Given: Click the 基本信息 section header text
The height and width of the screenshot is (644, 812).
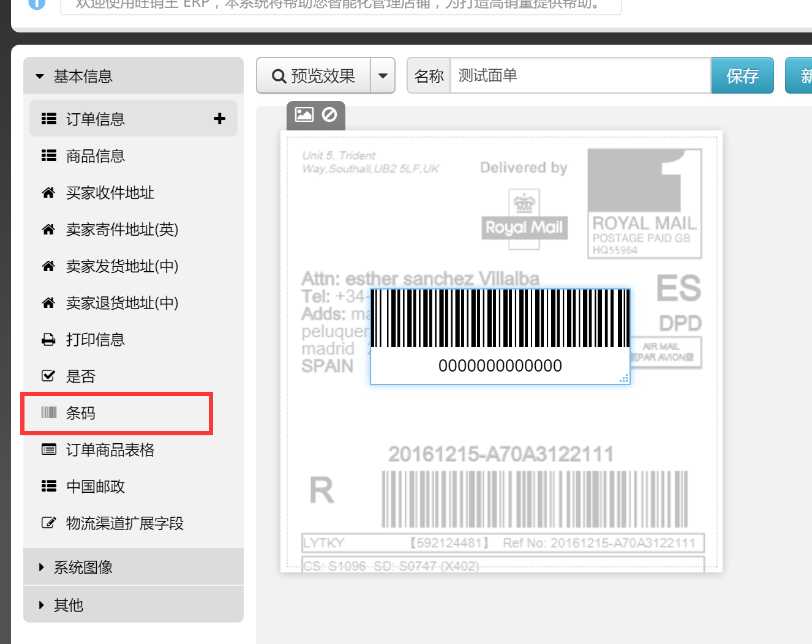Looking at the screenshot, I should [83, 77].
